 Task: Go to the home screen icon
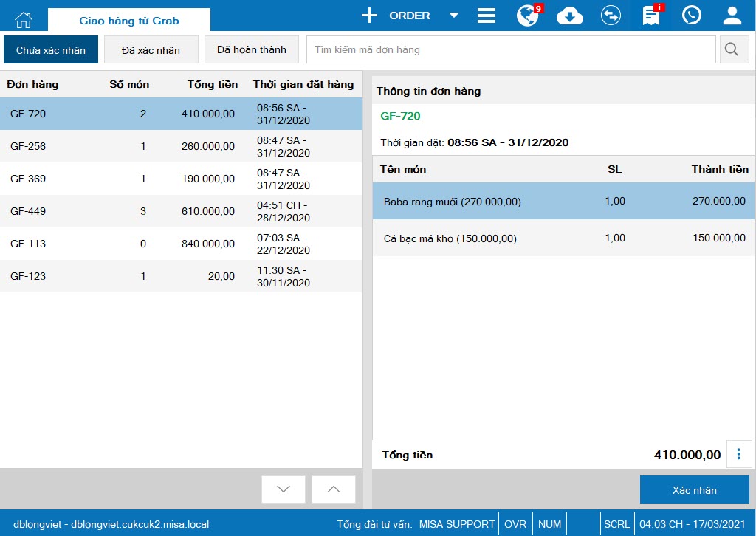tap(24, 19)
